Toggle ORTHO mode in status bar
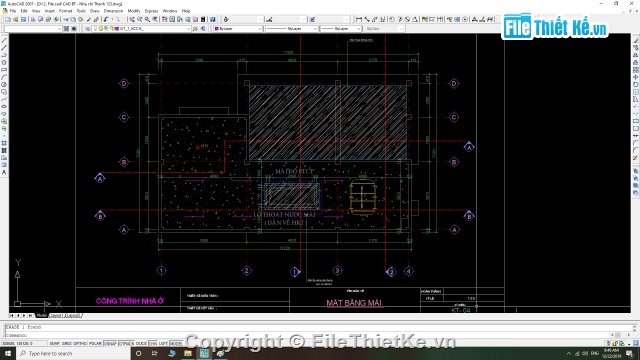This screenshot has height=360, width=640. tap(80, 344)
